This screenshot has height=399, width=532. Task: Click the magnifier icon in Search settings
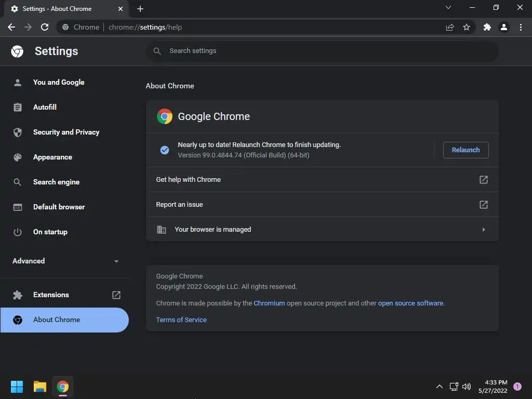(x=157, y=51)
